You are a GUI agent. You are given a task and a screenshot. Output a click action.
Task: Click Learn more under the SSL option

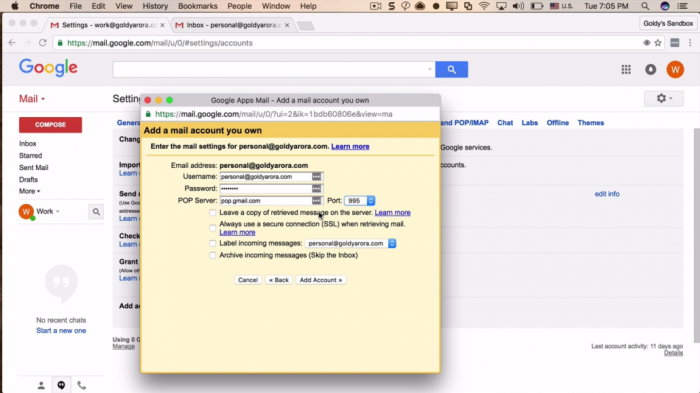coord(237,232)
